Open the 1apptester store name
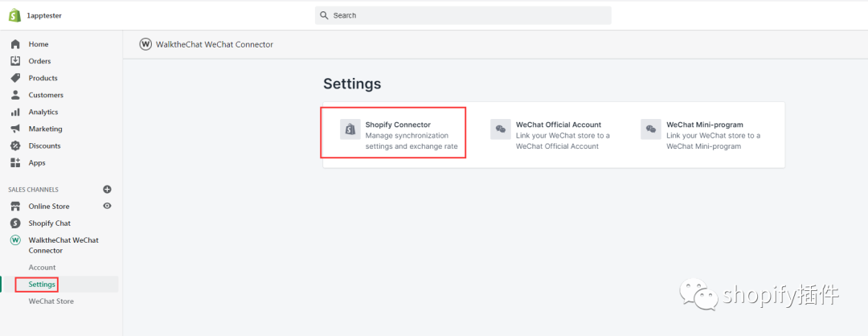Screen dimensions: 868x336 coord(44,15)
